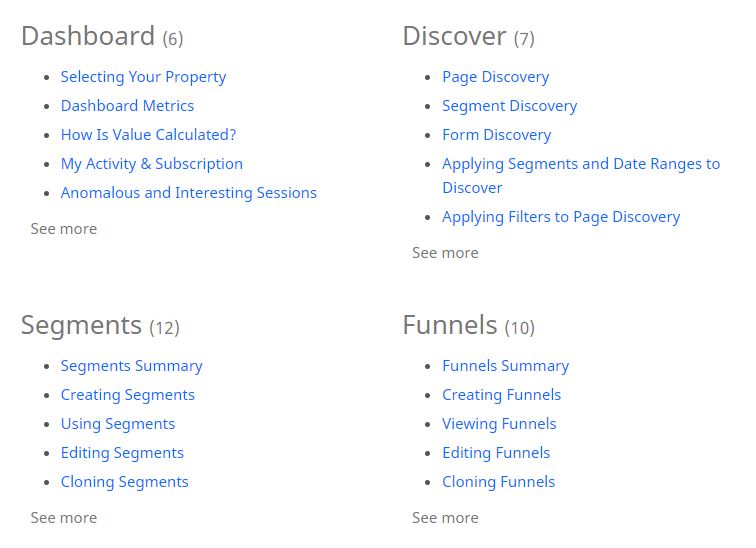Click How Is Value Calculated? link
Viewport: 756px width, 548px height.
click(148, 135)
